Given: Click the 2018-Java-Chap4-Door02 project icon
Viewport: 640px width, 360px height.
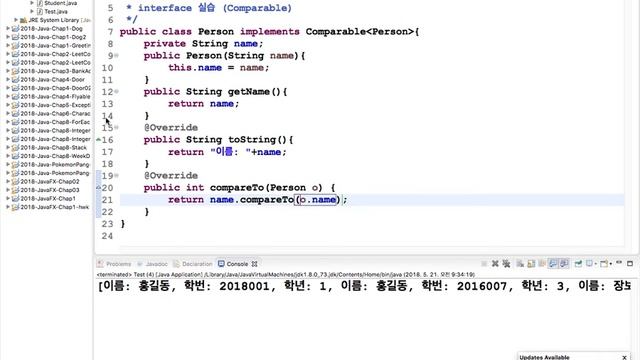Looking at the screenshot, I should 15,88.
